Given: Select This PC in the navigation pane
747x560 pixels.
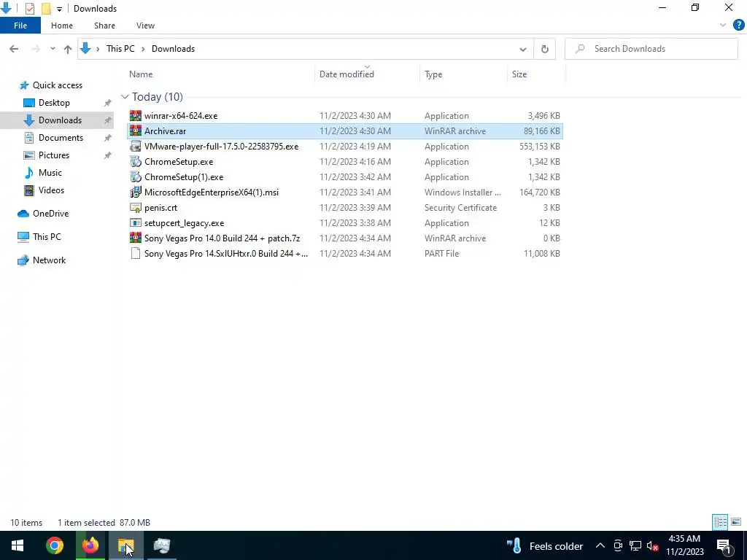Looking at the screenshot, I should coord(47,237).
